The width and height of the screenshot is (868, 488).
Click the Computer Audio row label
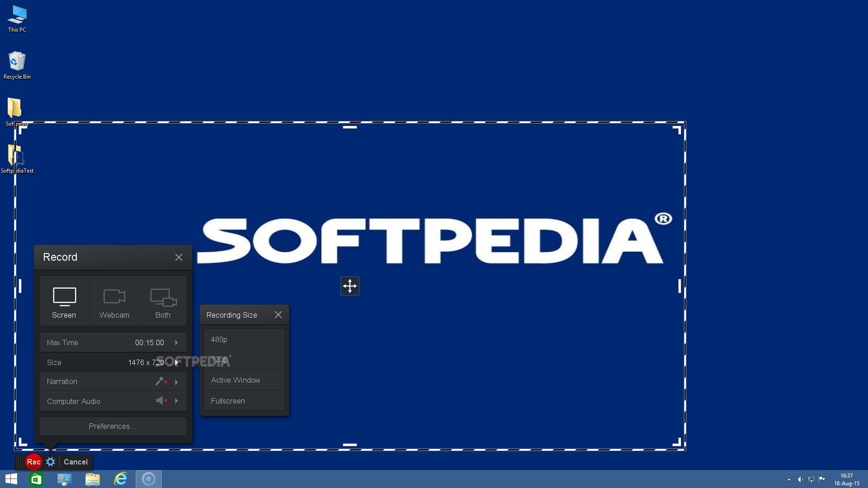point(74,401)
